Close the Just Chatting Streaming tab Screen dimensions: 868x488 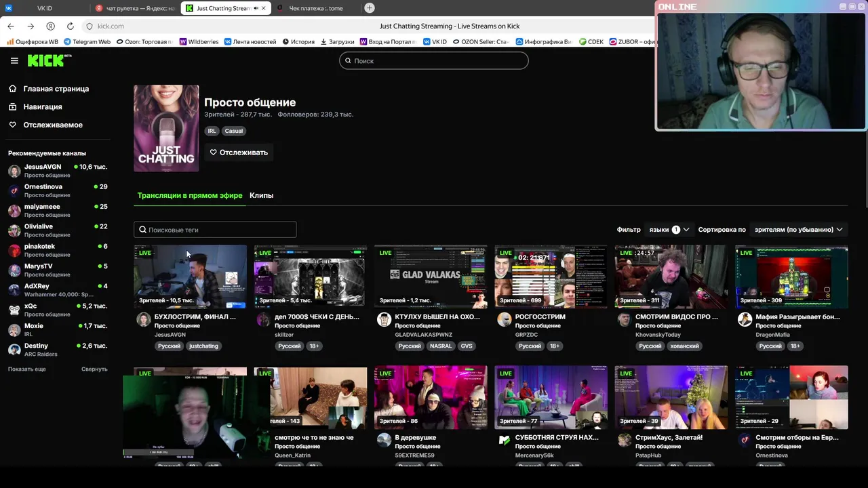tap(263, 8)
